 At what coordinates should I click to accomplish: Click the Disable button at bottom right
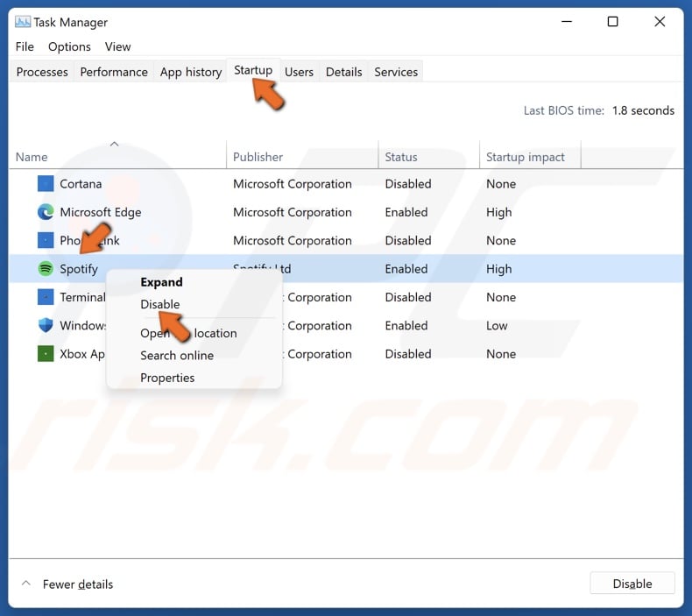point(632,584)
